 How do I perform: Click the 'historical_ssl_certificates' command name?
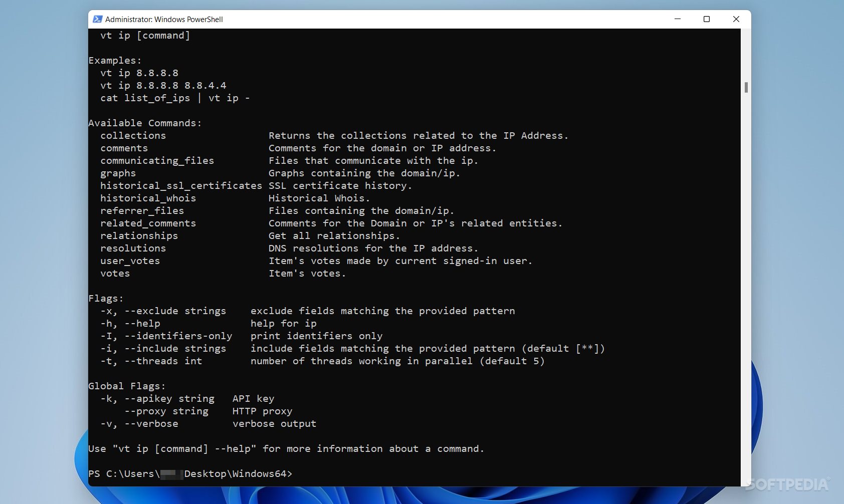181,186
